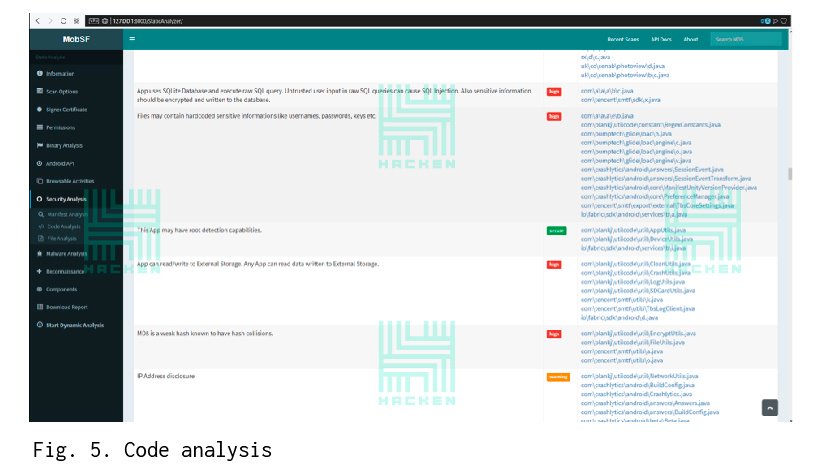The height and width of the screenshot is (475, 815).
Task: Click high badge on hardcoded information row
Action: [x=554, y=116]
